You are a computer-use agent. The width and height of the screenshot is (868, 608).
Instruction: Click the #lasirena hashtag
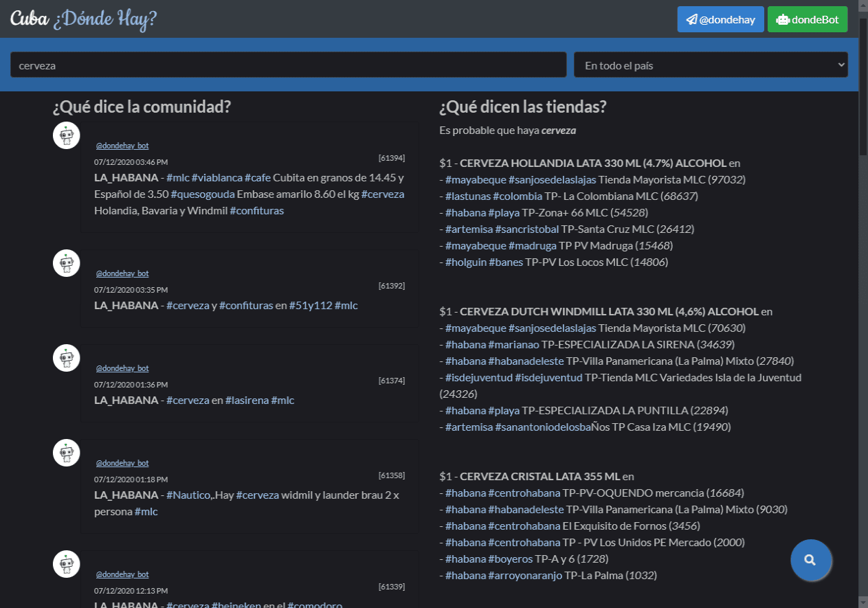pos(247,401)
